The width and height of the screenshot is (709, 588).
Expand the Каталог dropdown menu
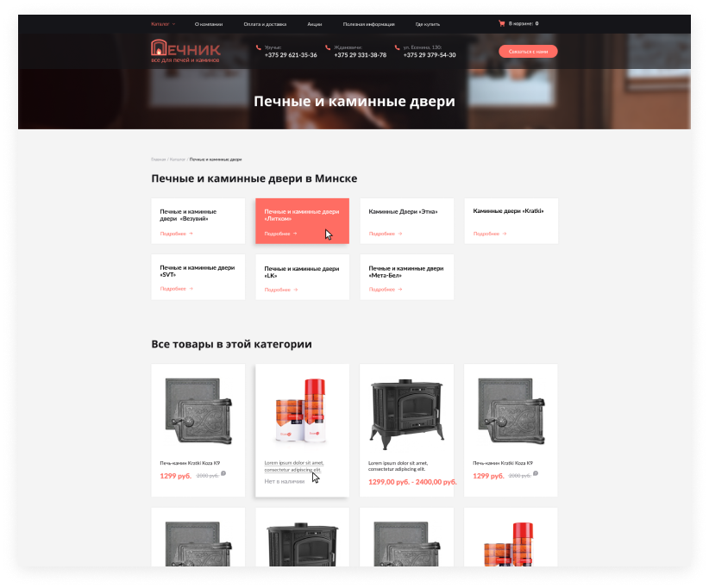click(x=162, y=24)
